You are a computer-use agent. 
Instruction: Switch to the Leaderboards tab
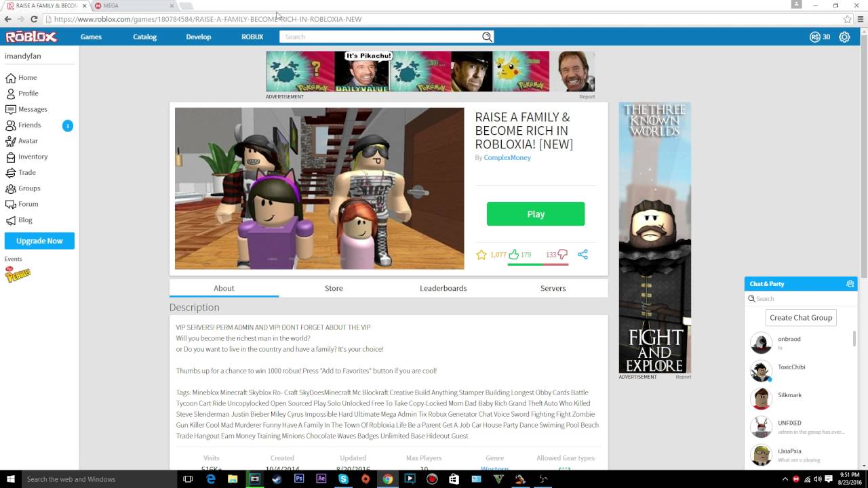pos(443,288)
